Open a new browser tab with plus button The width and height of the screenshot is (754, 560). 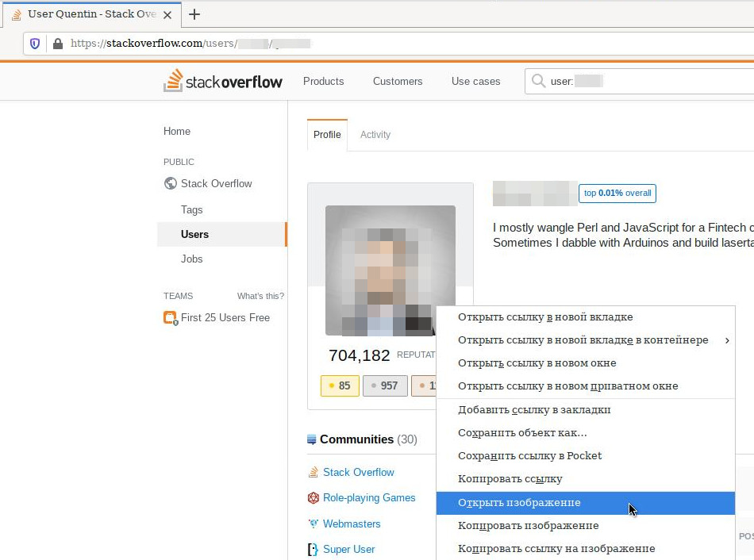click(194, 14)
